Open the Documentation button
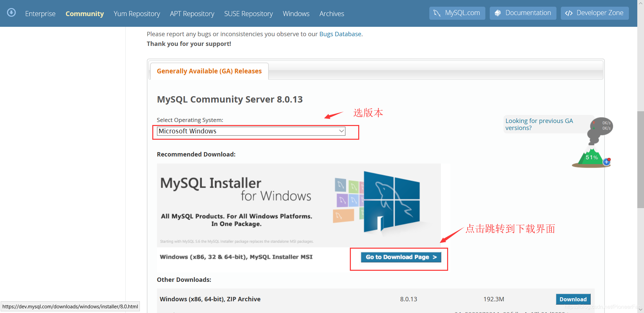 [x=523, y=13]
